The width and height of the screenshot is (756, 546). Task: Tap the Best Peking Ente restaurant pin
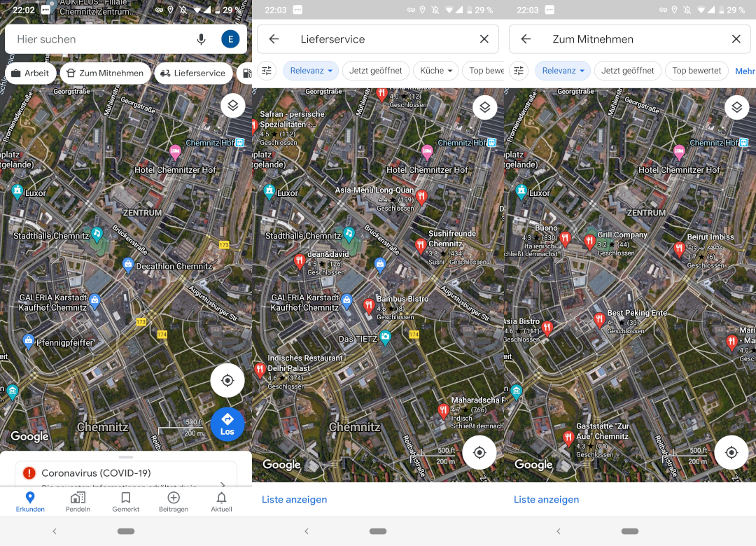[599, 320]
